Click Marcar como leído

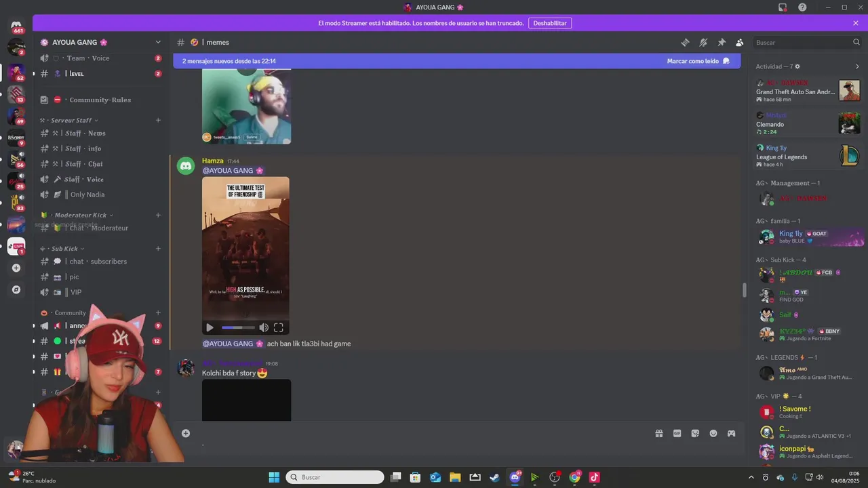698,61
